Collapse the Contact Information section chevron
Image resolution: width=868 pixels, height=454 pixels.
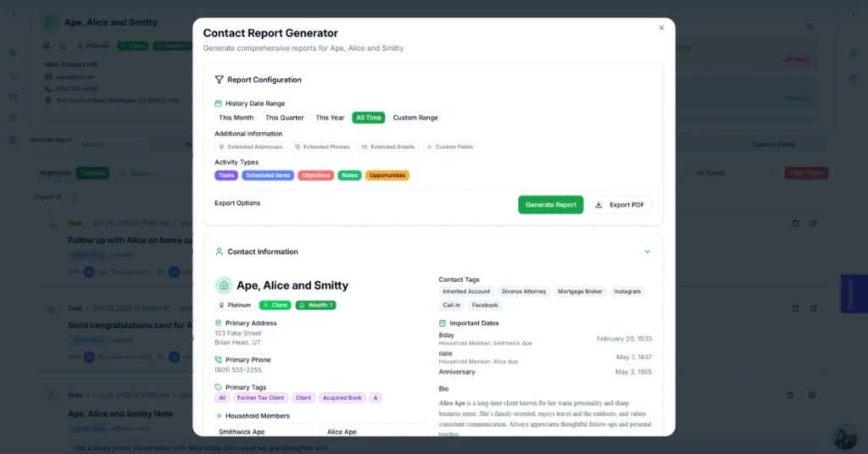tap(647, 252)
